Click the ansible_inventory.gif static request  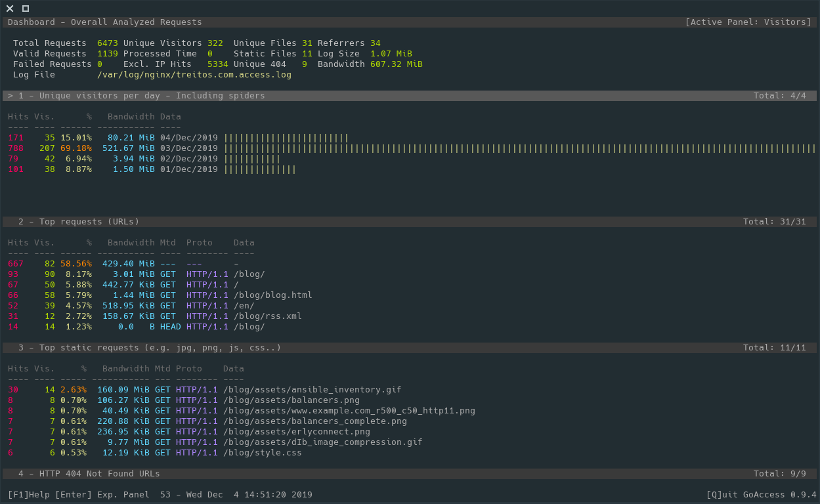click(x=312, y=390)
